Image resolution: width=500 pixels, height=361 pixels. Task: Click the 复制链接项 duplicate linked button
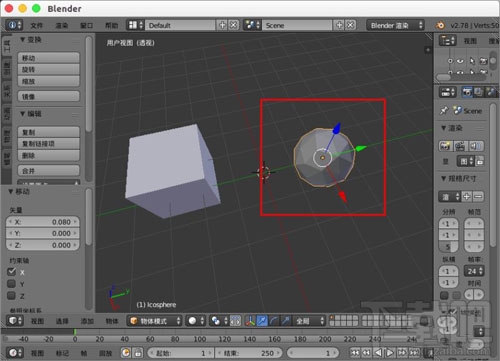(49, 144)
